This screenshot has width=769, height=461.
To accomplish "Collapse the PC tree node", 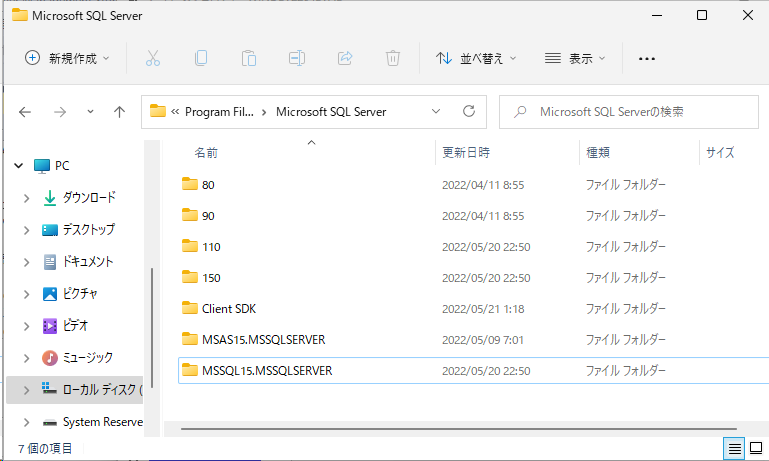I will pyautogui.click(x=19, y=166).
